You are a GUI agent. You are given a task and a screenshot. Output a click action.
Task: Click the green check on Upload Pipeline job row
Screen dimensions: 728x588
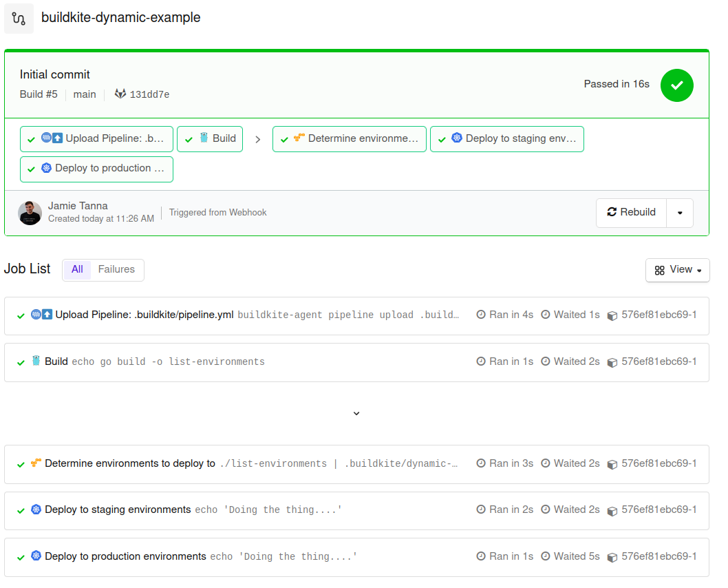21,316
